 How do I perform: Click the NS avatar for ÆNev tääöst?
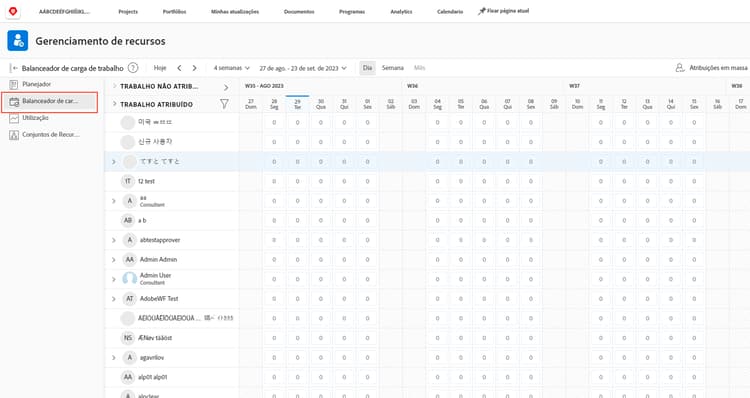(128, 338)
